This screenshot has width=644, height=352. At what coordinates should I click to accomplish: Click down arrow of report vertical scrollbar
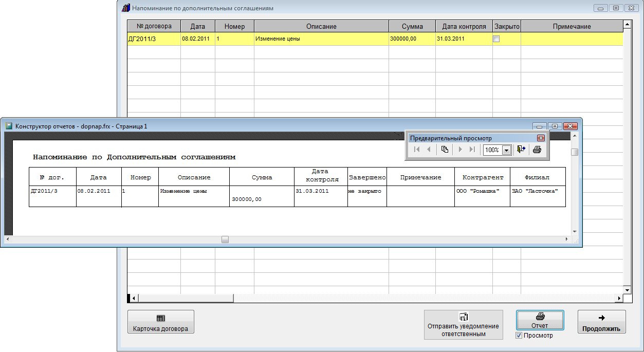pos(575,232)
